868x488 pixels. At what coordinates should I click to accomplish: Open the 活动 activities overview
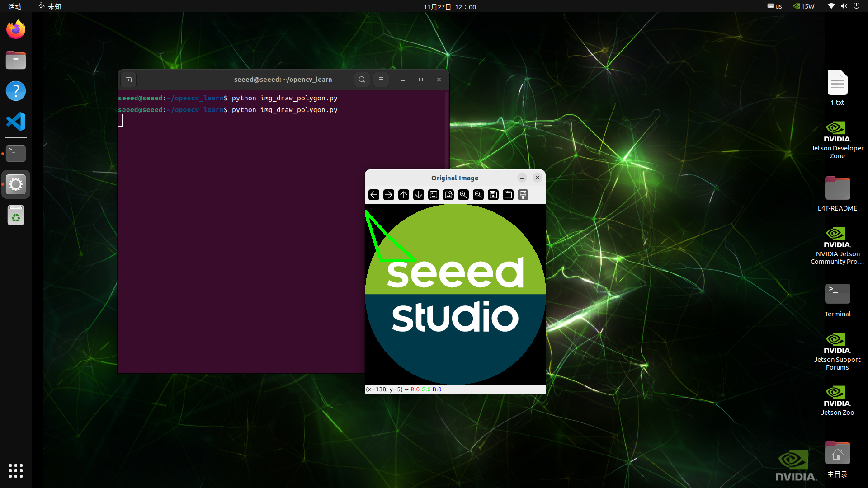pos(15,6)
